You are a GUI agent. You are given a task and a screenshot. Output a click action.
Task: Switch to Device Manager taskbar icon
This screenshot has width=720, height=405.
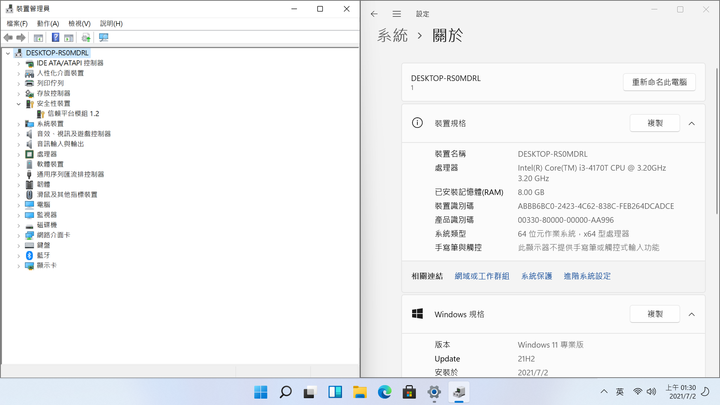[459, 392]
